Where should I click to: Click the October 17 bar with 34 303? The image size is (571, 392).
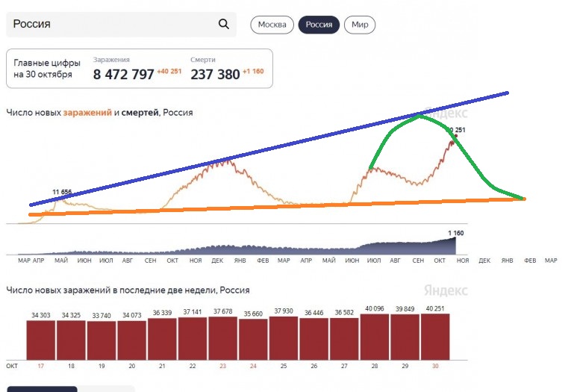point(41,340)
